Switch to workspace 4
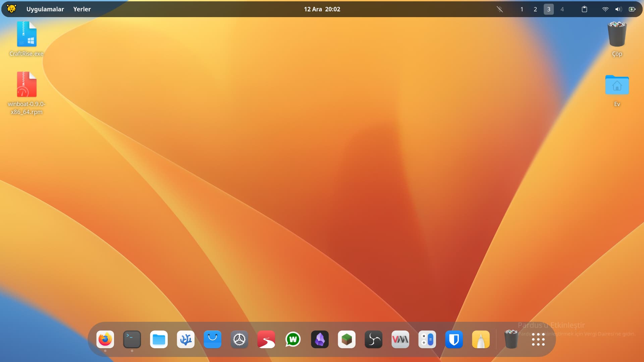644x362 pixels. point(562,9)
